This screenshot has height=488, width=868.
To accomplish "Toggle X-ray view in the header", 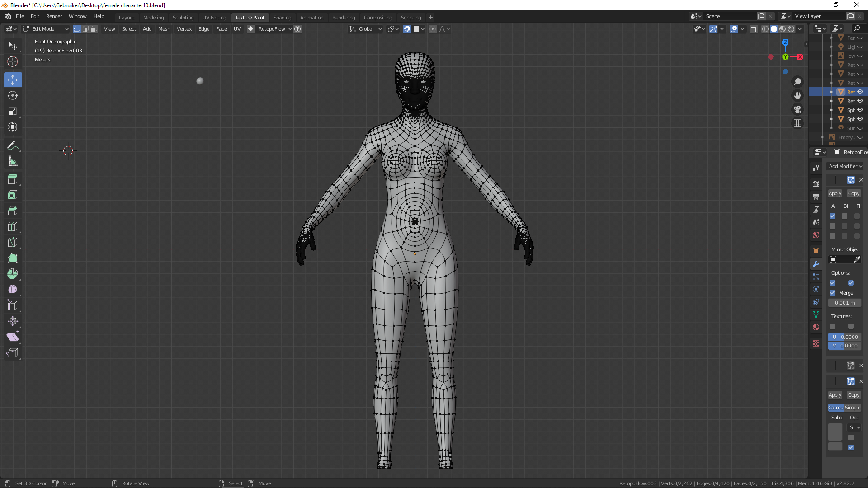I will (x=754, y=29).
